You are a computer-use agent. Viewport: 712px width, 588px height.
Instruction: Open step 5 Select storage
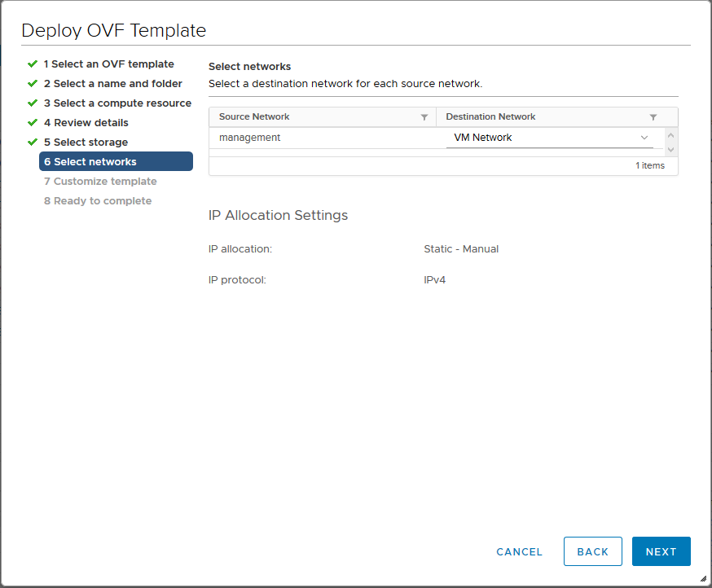click(x=86, y=143)
